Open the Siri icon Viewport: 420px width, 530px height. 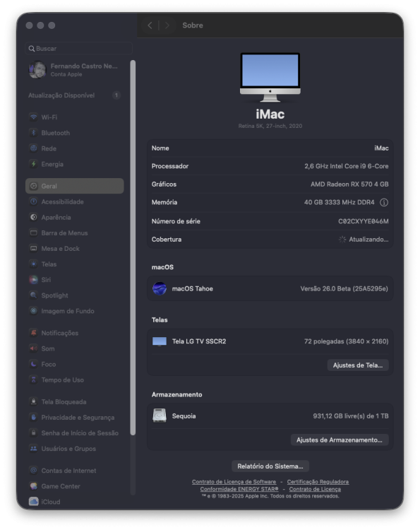pyautogui.click(x=33, y=280)
